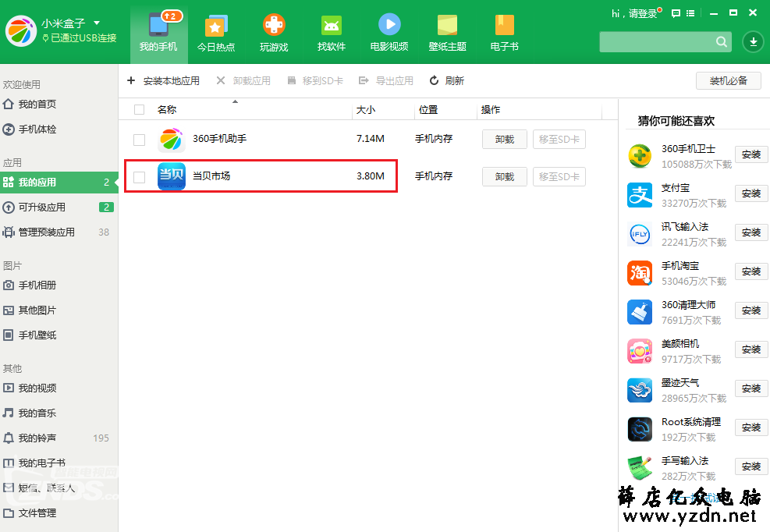Uninstall 360手机助手 with 卸载 button
Screen dimensions: 770x532
[x=504, y=139]
